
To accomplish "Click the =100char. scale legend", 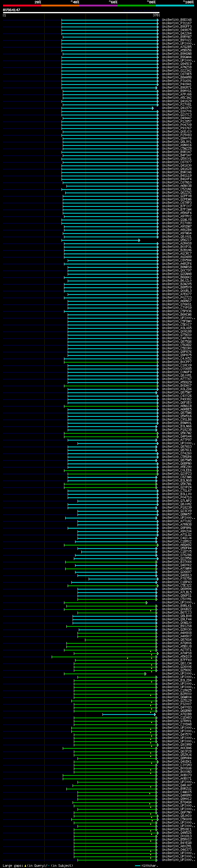I will [x=147, y=866].
